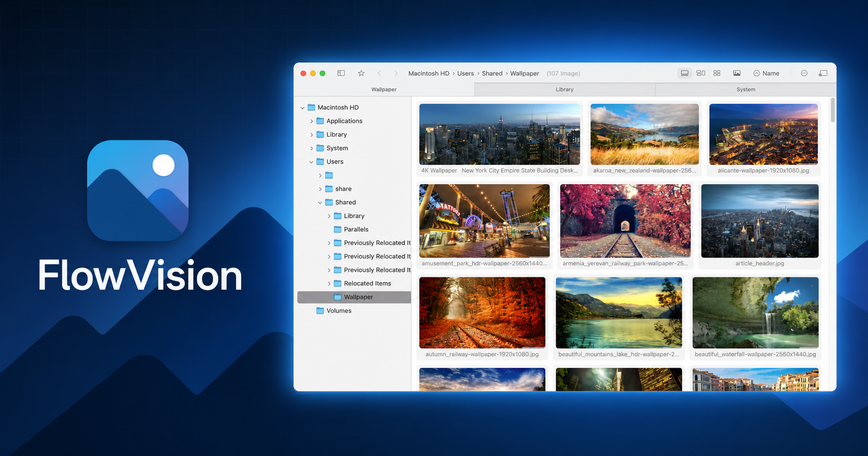Collapse the Macintosh HD tree node

(302, 107)
